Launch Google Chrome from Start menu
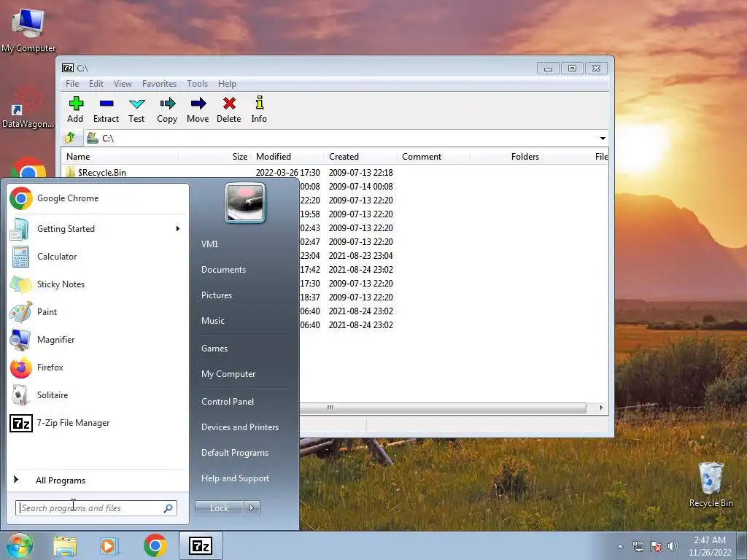The width and height of the screenshot is (747, 560). coord(97,198)
